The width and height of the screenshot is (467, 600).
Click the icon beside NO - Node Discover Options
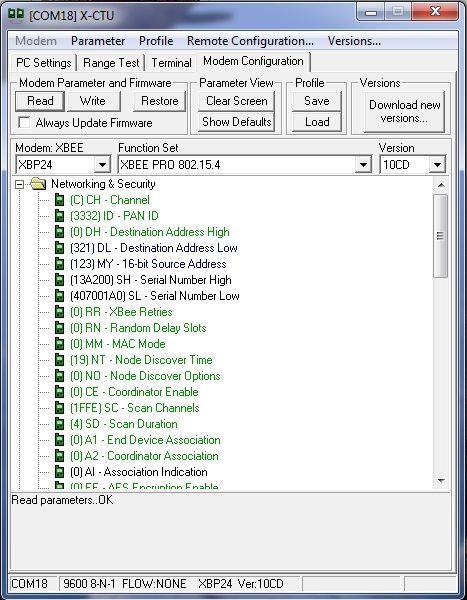(x=59, y=376)
